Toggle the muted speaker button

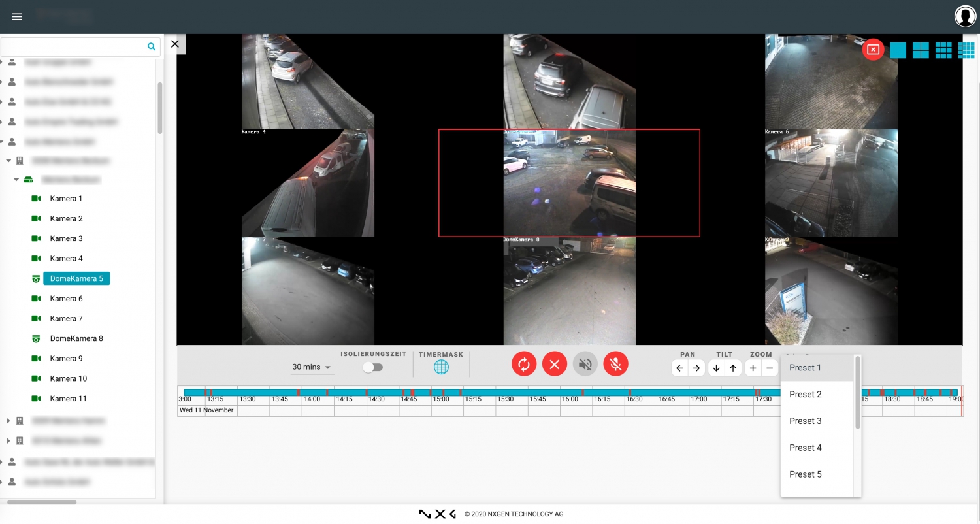[x=585, y=364]
